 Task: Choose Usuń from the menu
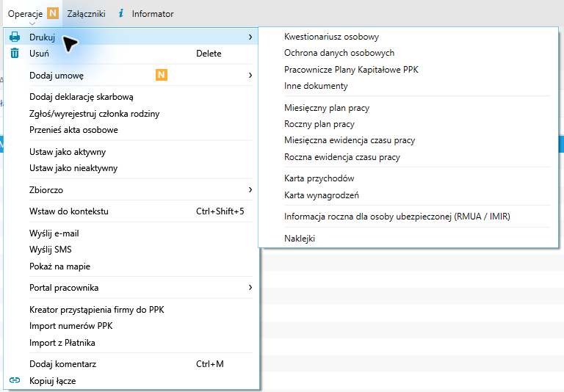pos(131,54)
